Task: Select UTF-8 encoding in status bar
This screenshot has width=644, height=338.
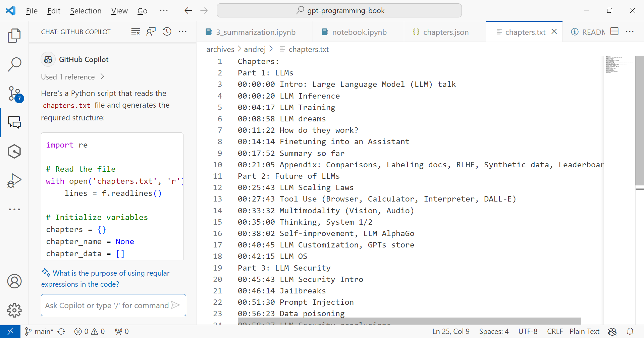Action: pos(528,331)
